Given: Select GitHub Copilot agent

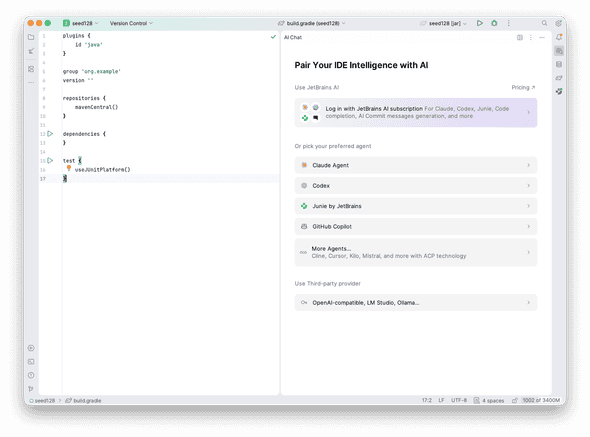Looking at the screenshot, I should point(416,226).
